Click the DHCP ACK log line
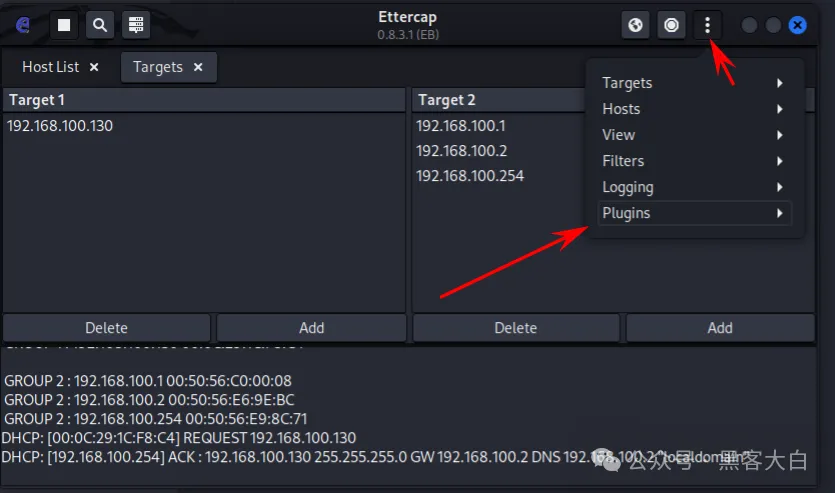This screenshot has width=835, height=493. 373,457
